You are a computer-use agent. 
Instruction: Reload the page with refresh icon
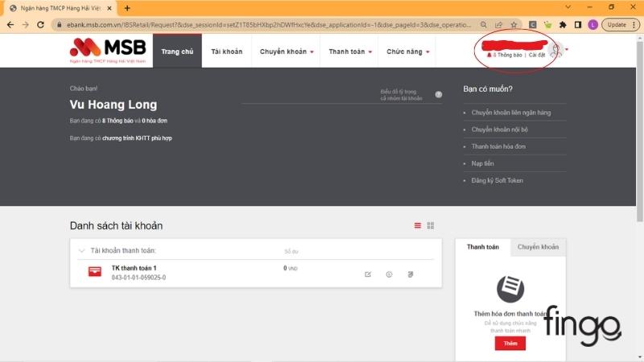point(40,25)
